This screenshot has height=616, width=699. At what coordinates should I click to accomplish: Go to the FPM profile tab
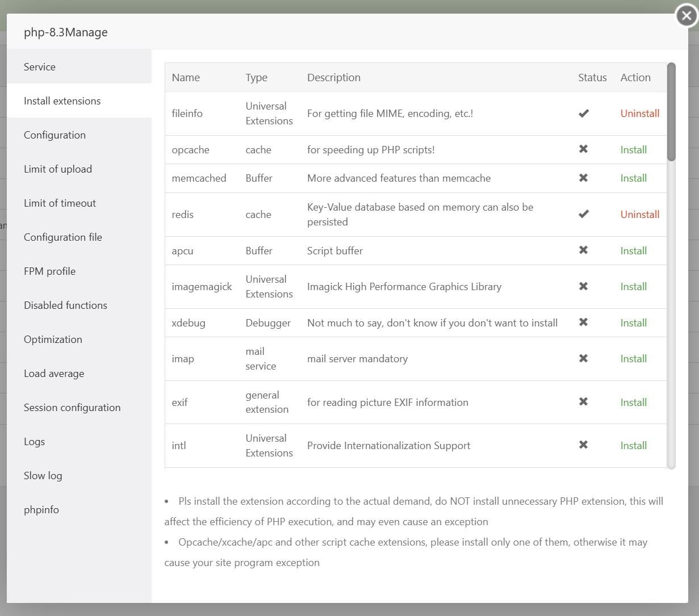tap(49, 271)
